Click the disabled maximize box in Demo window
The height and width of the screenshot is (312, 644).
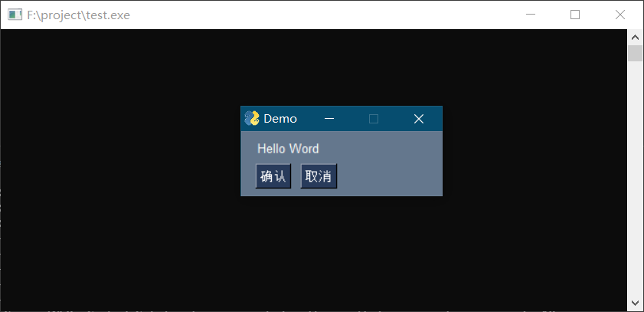[x=374, y=119]
